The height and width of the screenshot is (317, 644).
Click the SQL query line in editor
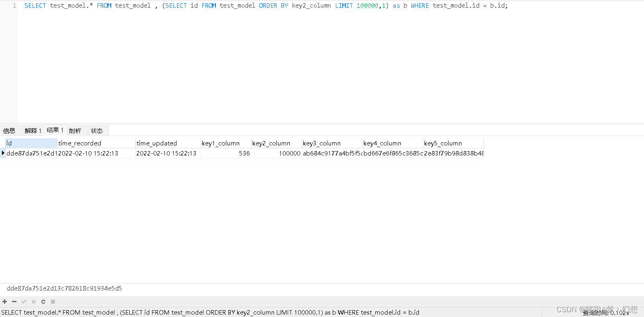coord(266,6)
